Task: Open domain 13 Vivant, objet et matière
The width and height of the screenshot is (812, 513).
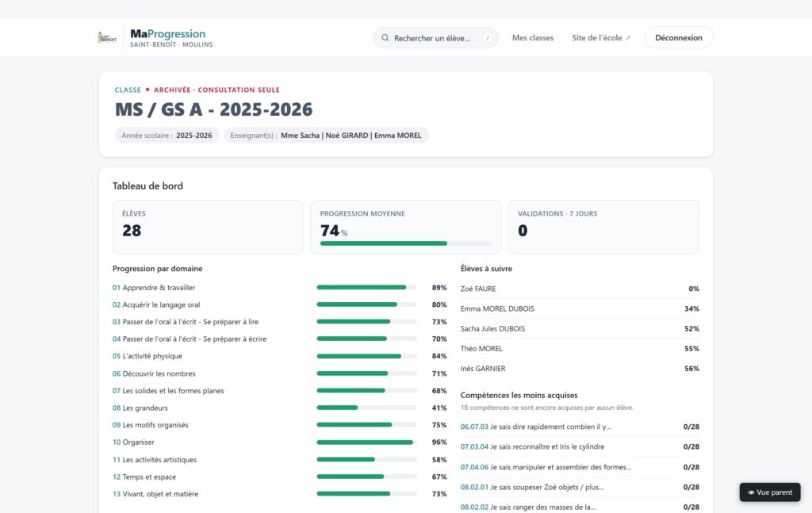Action: click(x=155, y=494)
